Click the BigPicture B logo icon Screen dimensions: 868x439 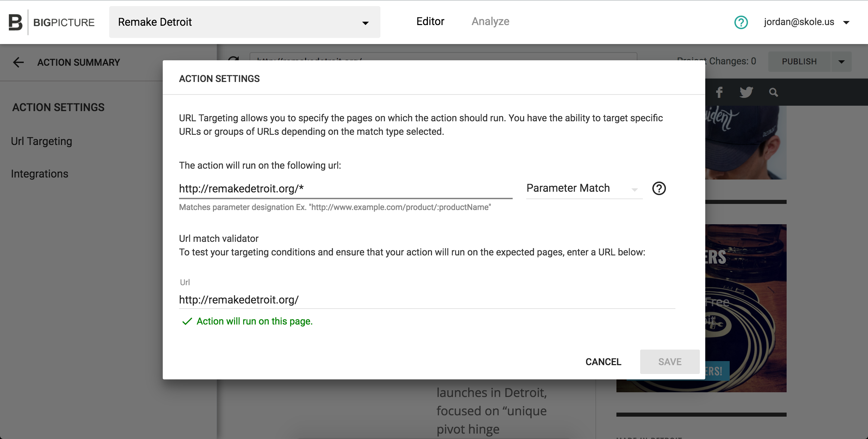tap(15, 22)
